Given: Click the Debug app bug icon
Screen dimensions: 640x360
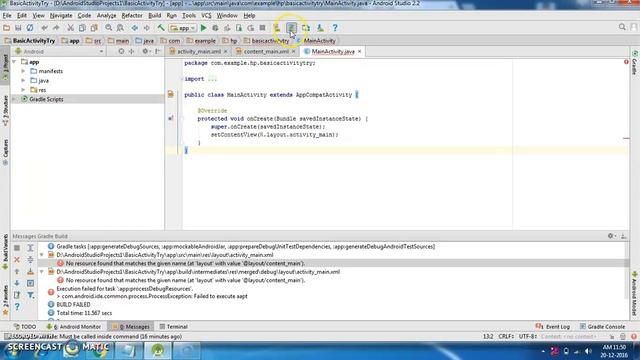Looking at the screenshot, I should click(215, 28).
